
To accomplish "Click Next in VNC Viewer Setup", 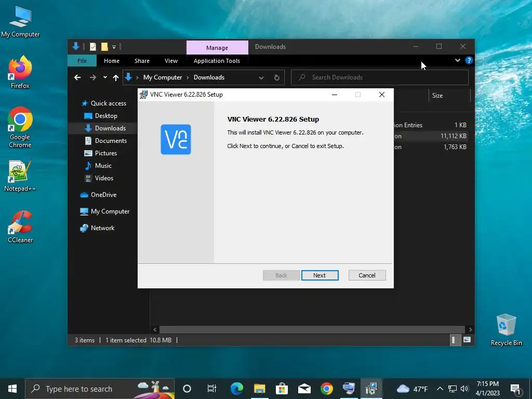I will pos(320,275).
